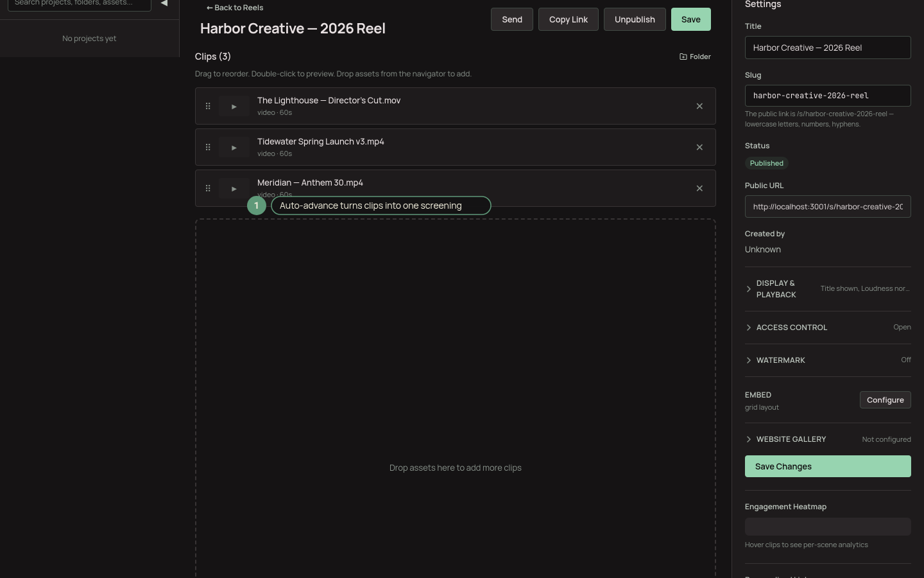Select the Public URL field

828,207
